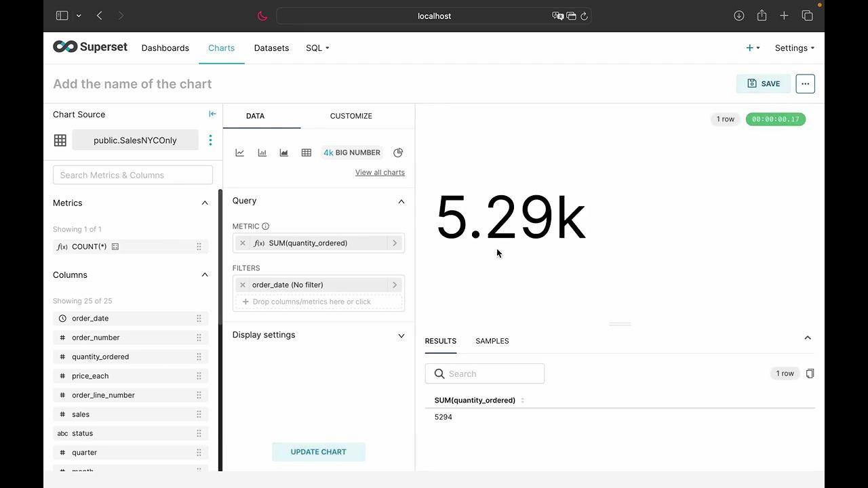Click Safari sidebar toggle icon
This screenshot has height=488, width=868.
click(62, 16)
